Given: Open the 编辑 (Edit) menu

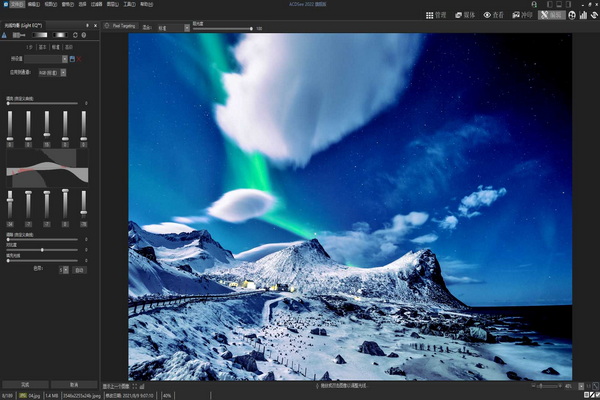Looking at the screenshot, I should pos(34,5).
